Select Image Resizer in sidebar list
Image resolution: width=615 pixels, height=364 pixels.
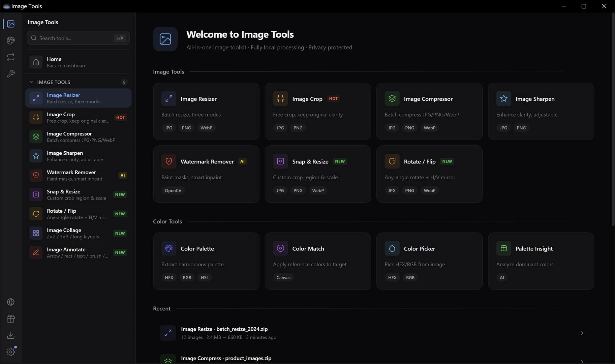78,98
